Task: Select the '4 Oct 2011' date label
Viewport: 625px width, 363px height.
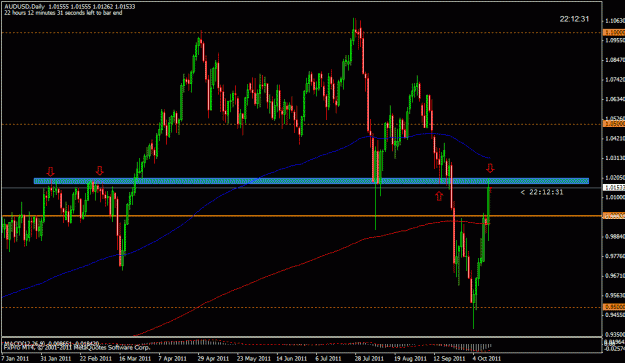Action: [487, 358]
